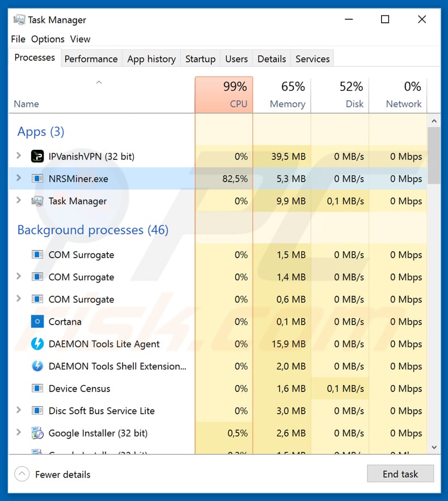
Task: Select the Device Census process name
Action: [x=79, y=389]
